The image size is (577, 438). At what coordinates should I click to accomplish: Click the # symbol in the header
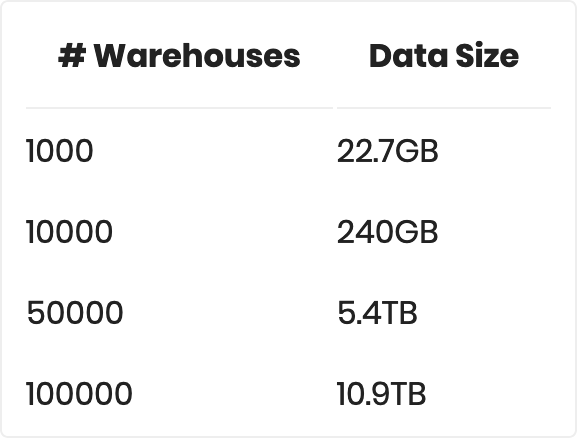point(72,55)
